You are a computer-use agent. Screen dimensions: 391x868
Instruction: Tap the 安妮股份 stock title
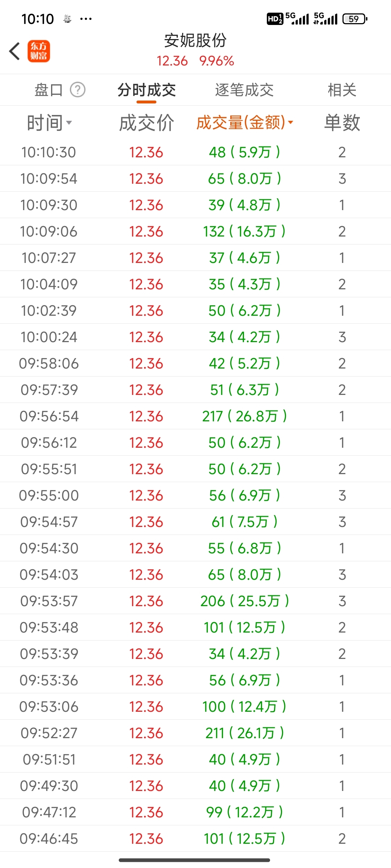[x=195, y=41]
